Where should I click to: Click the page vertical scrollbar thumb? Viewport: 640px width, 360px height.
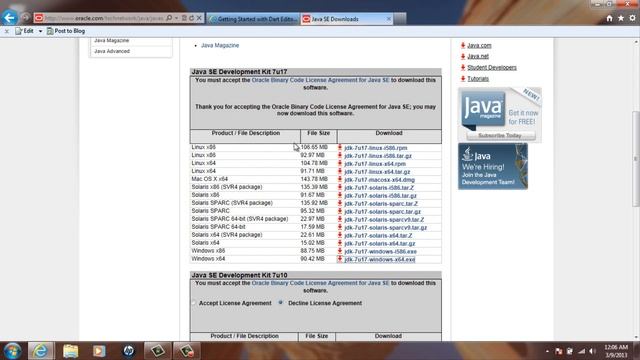click(636, 158)
